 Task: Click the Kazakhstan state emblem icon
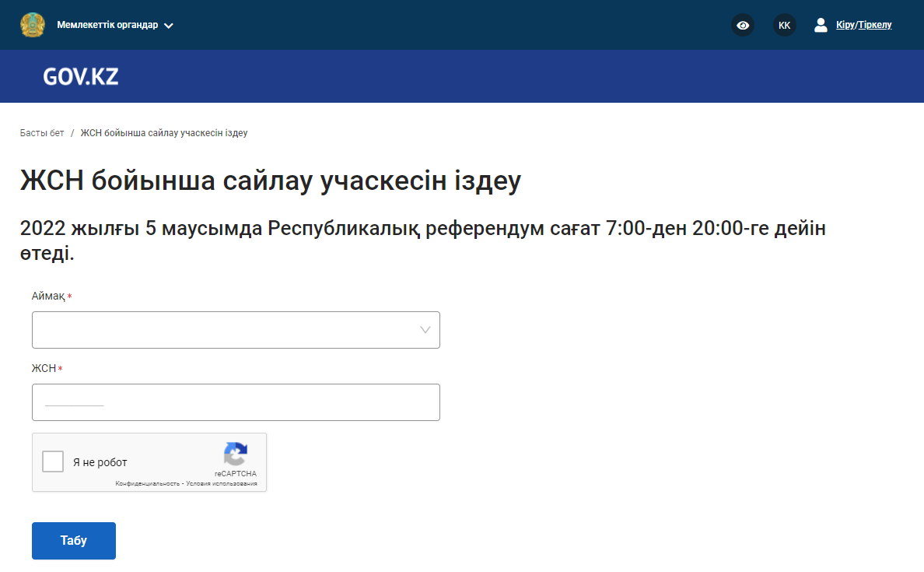point(33,25)
